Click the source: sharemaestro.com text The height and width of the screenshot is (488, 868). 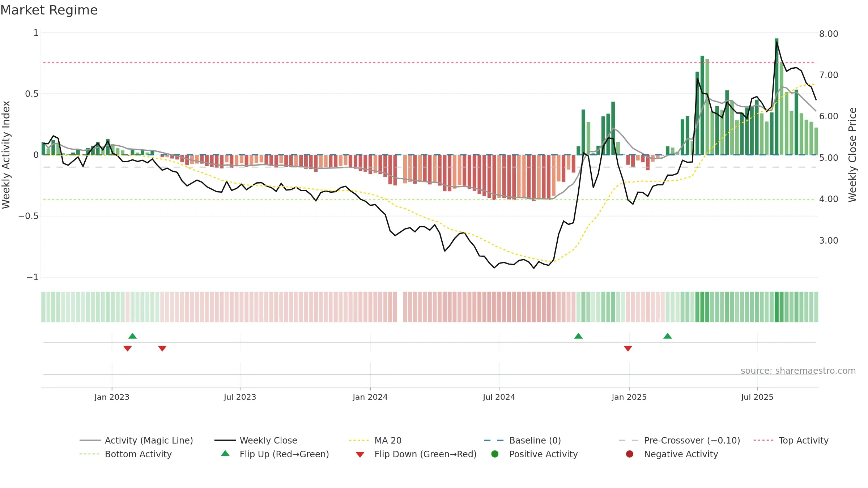tap(798, 371)
